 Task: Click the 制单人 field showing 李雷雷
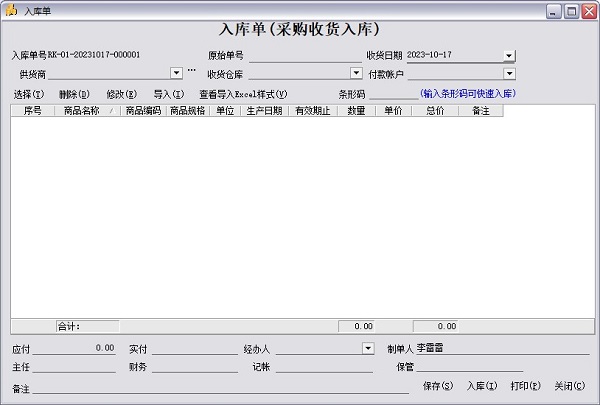point(503,348)
